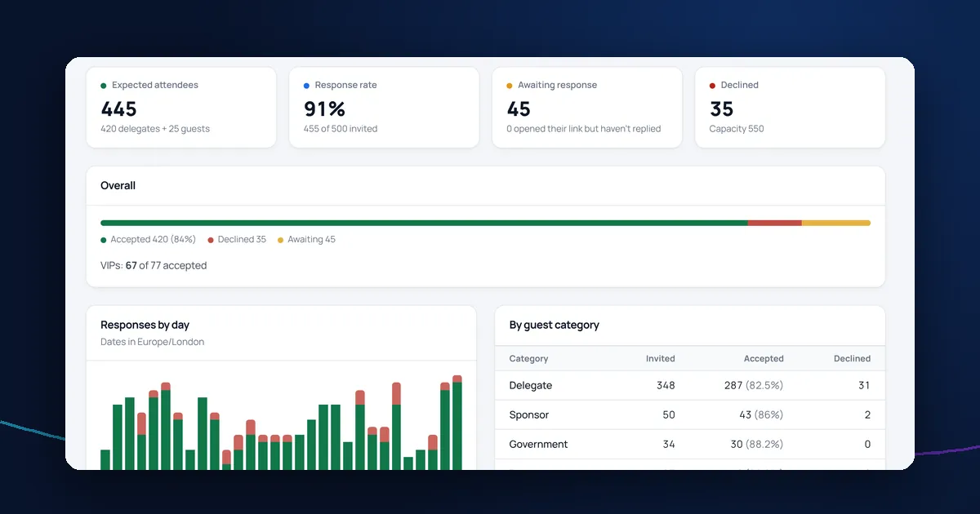Click the first bar in Responses by day chart
The image size is (980, 514).
(105, 459)
